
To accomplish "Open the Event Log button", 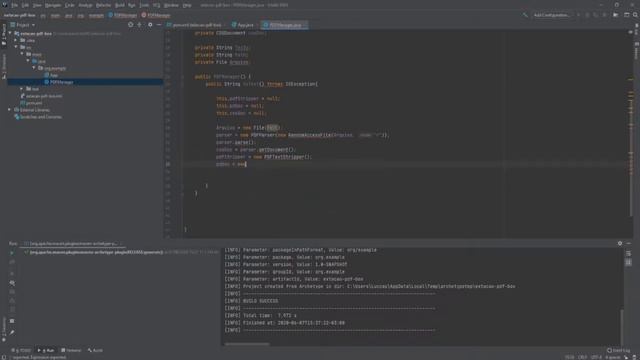I will click(x=618, y=350).
